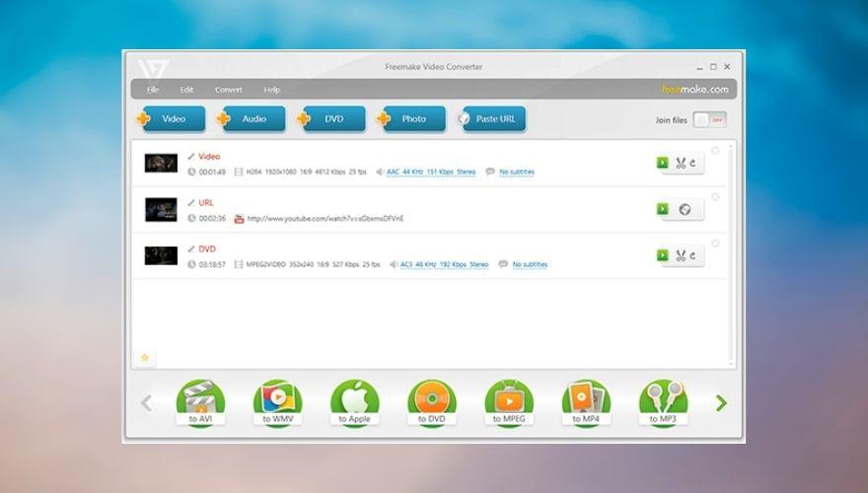This screenshot has height=493, width=868.
Task: Select the radio circle on URL row
Action: 715,197
